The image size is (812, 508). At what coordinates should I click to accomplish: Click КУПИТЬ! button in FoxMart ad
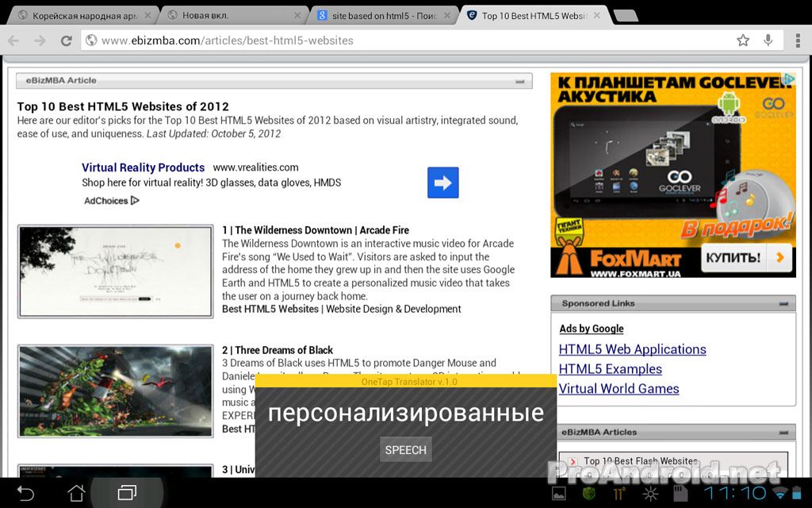point(746,257)
